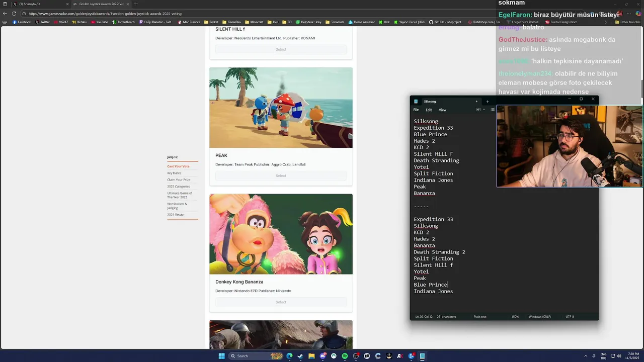Open the YouTube bookmark
Viewport: 644px width, 362px height.
click(100, 22)
